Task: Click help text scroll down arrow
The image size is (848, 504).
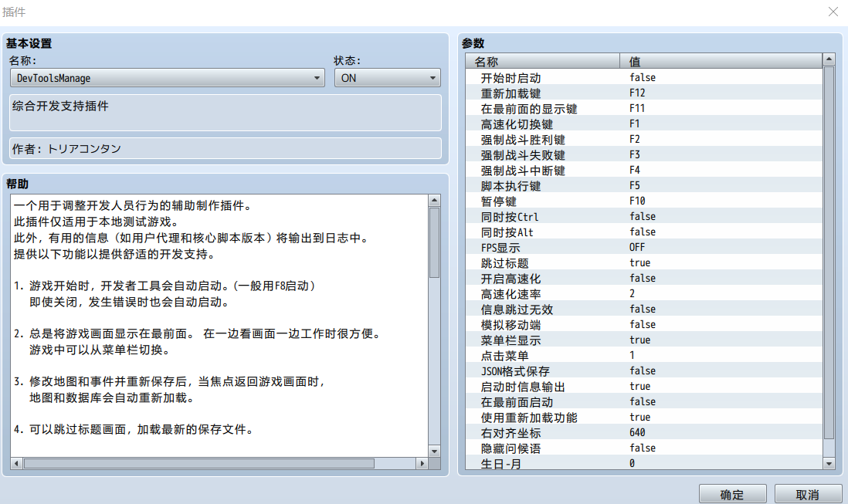Action: (x=434, y=451)
